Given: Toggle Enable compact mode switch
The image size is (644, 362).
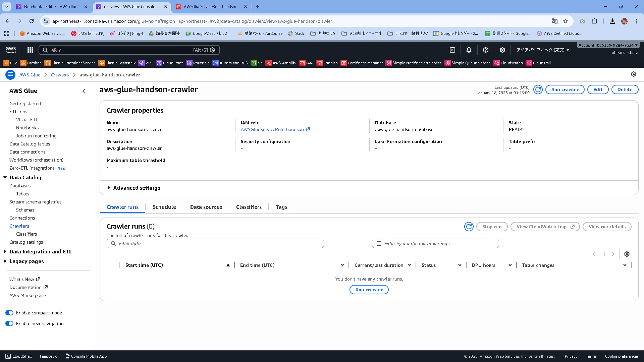Looking at the screenshot, I should point(9,313).
